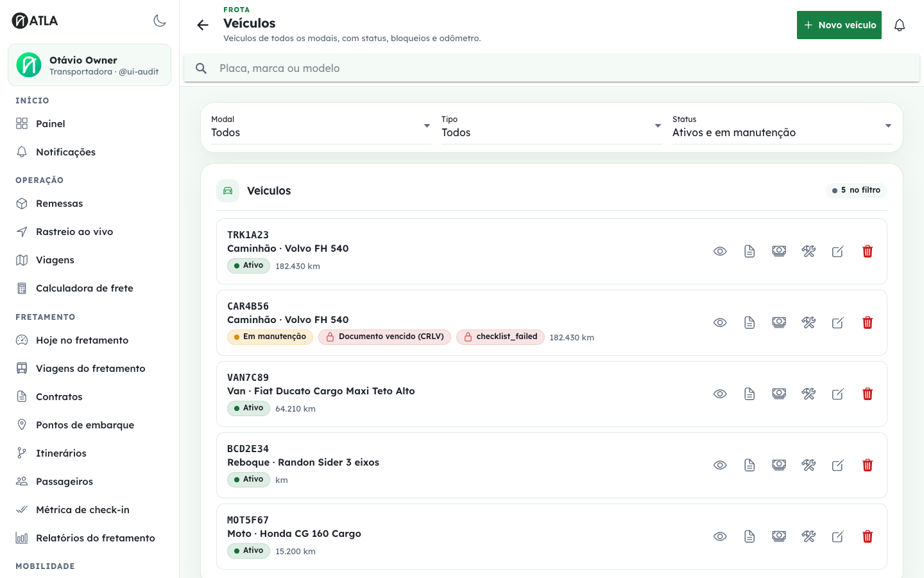The height and width of the screenshot is (578, 924).
Task: Open Rastreio ao vivo
Action: click(89, 232)
